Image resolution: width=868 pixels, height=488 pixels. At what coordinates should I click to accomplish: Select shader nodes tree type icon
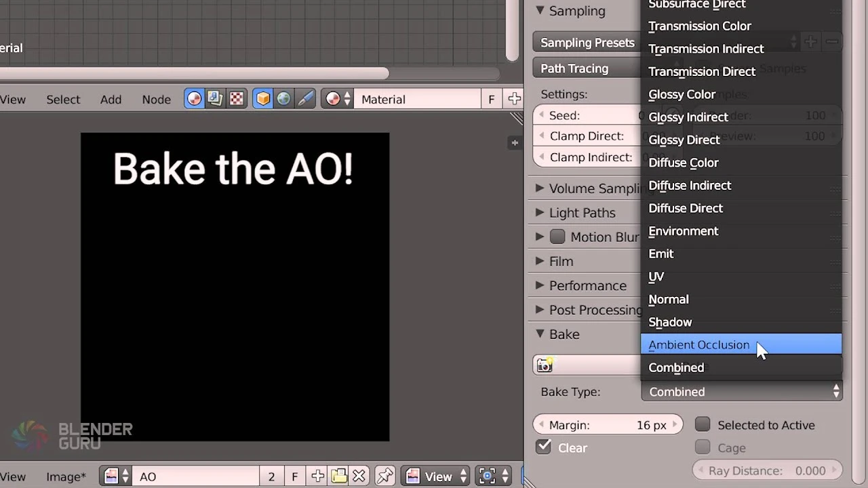pos(195,99)
